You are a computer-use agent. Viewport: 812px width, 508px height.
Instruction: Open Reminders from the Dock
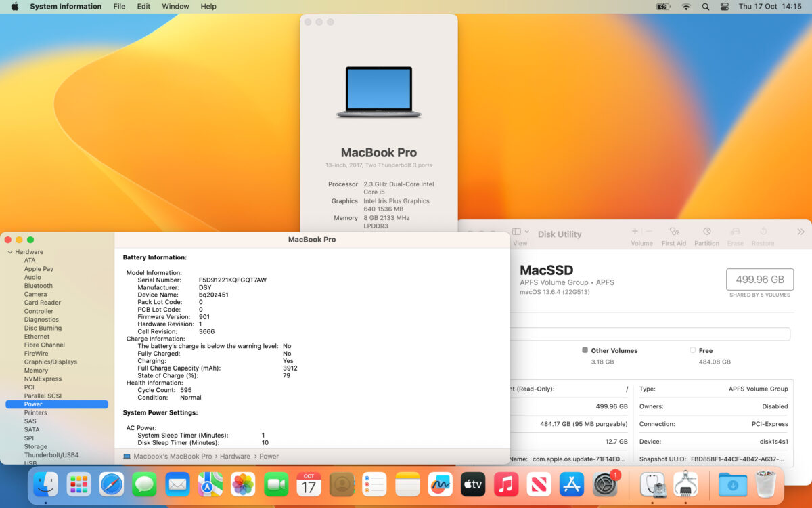click(x=374, y=484)
